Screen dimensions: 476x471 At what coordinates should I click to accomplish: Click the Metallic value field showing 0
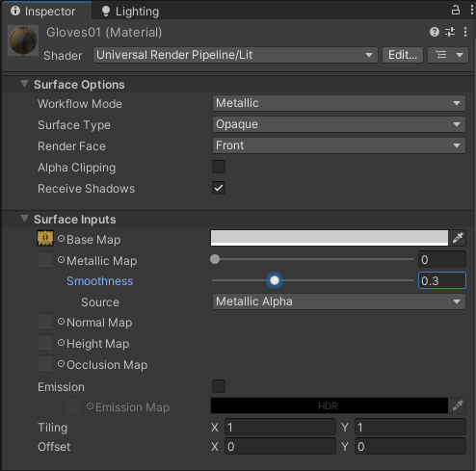(442, 259)
